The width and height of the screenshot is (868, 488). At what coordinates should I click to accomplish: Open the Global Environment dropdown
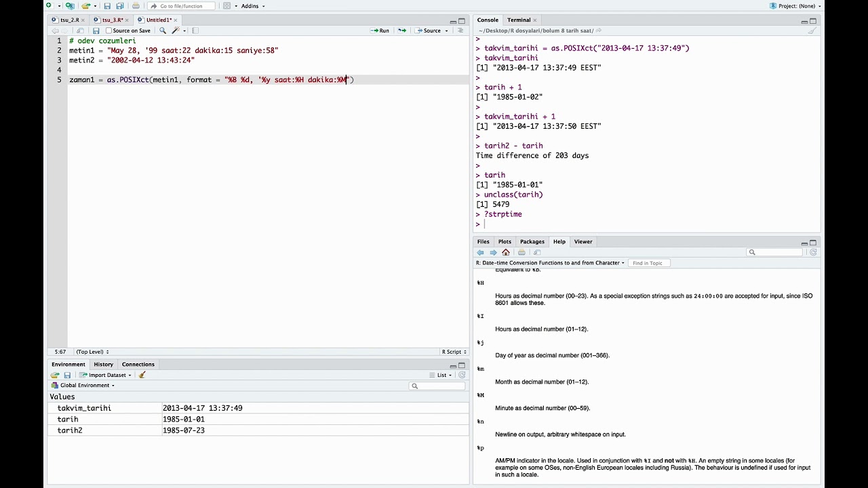coord(83,386)
